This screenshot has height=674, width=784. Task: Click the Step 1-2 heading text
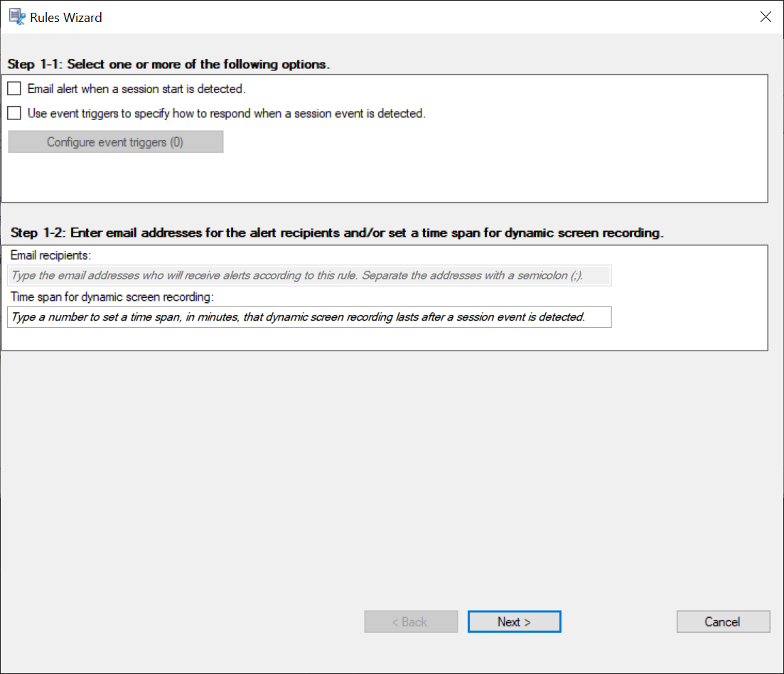337,233
